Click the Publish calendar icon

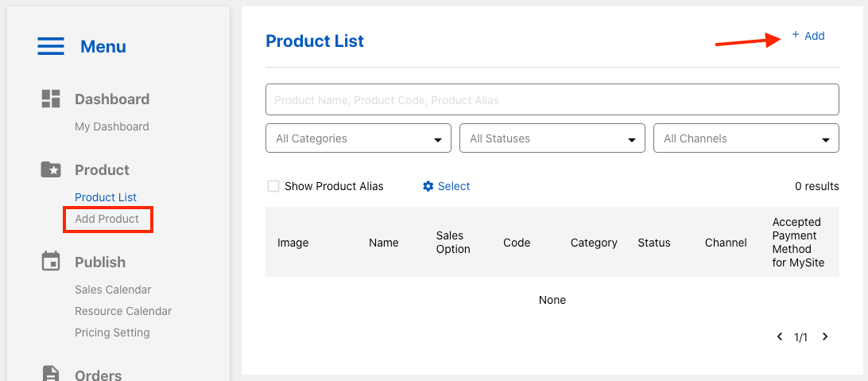click(x=51, y=262)
